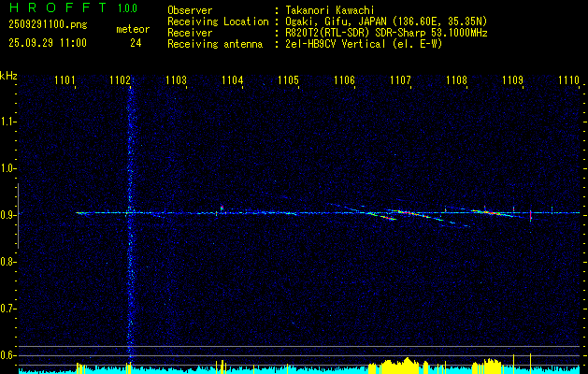Viewport: 588px width, 374px height.
Task: Click the 1101 time axis marker
Action: point(65,79)
